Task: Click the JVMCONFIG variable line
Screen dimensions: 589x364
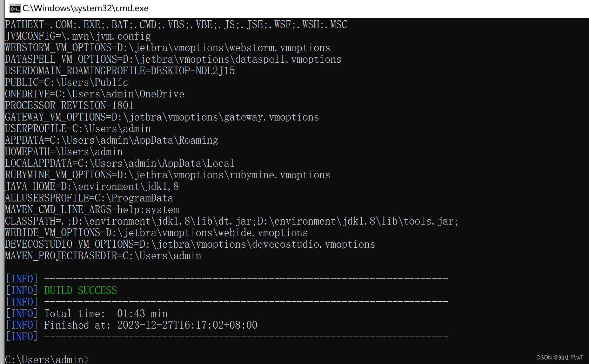Action: 78,36
